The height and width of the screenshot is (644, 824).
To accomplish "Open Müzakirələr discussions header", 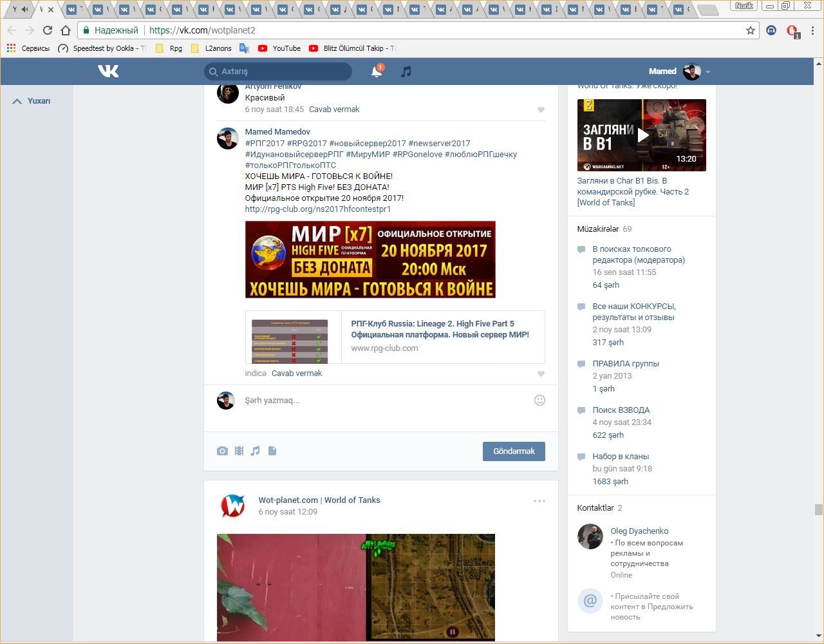I will coord(598,229).
